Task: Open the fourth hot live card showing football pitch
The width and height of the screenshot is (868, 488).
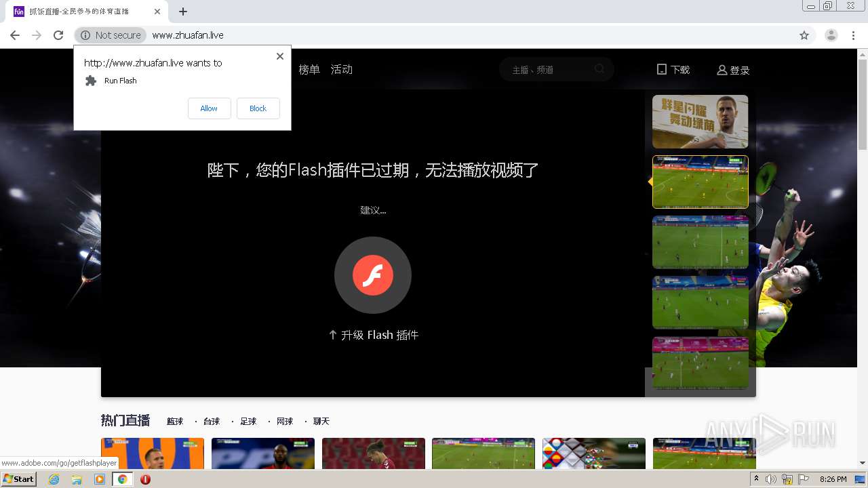Action: (x=484, y=453)
